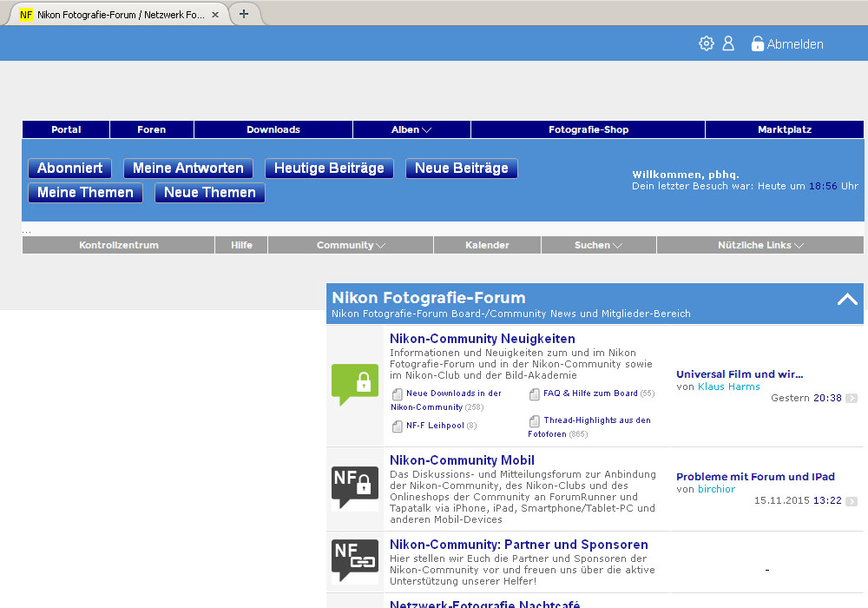The image size is (868, 608).
Task: Open the Hilfe menu item
Action: pyautogui.click(x=241, y=245)
